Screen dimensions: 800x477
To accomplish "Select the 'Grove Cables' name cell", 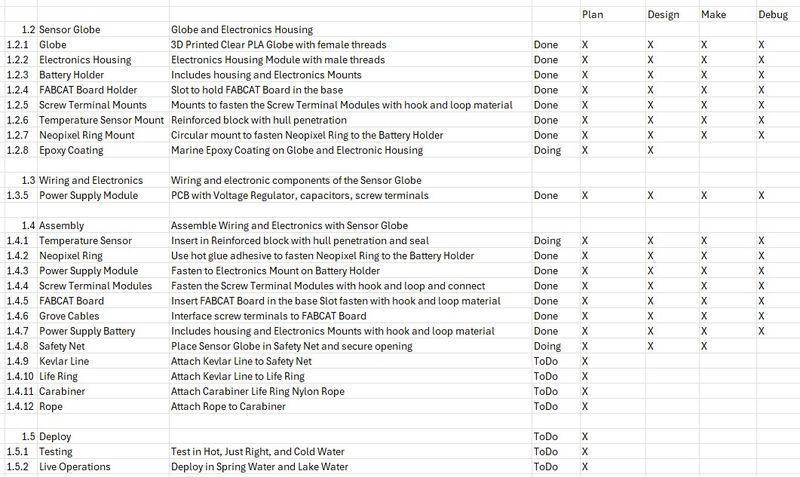I will [x=72, y=316].
